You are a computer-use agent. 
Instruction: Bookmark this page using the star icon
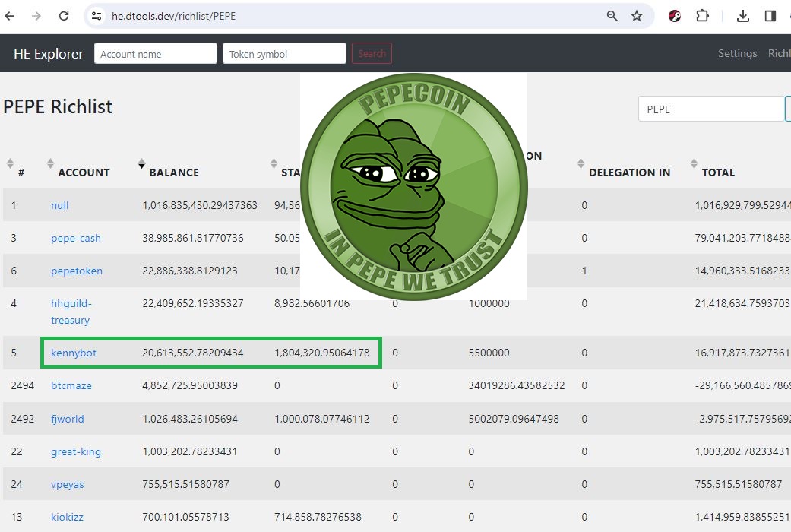coord(637,16)
